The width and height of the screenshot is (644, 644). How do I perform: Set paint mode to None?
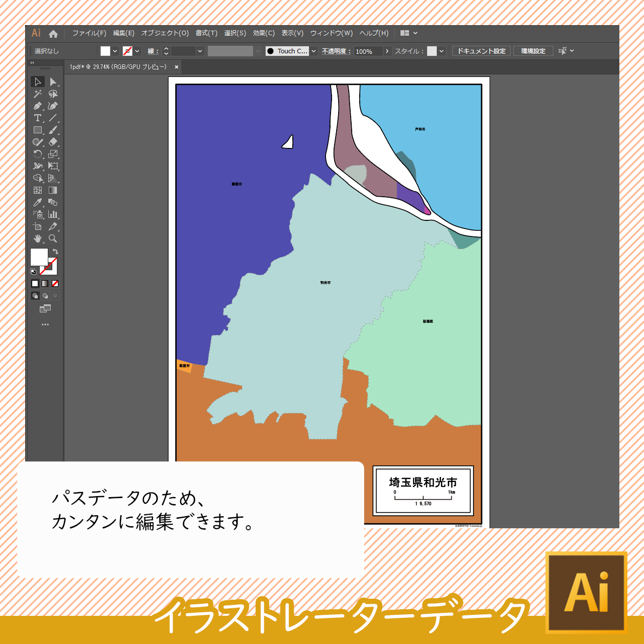click(x=55, y=284)
